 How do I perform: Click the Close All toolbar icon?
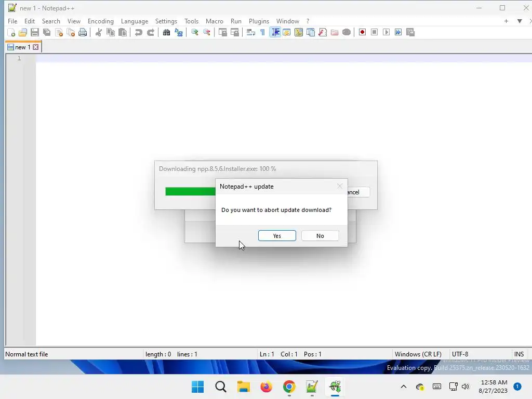click(x=71, y=32)
